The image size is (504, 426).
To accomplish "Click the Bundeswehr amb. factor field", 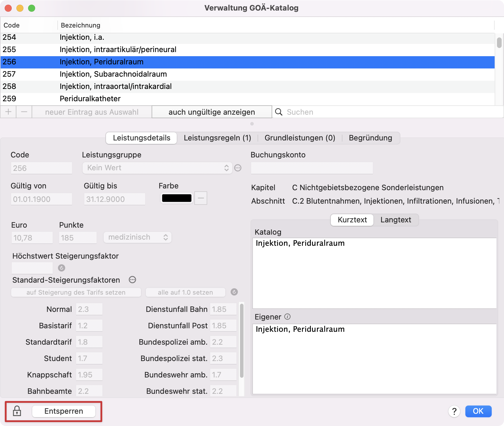I will pyautogui.click(x=223, y=375).
